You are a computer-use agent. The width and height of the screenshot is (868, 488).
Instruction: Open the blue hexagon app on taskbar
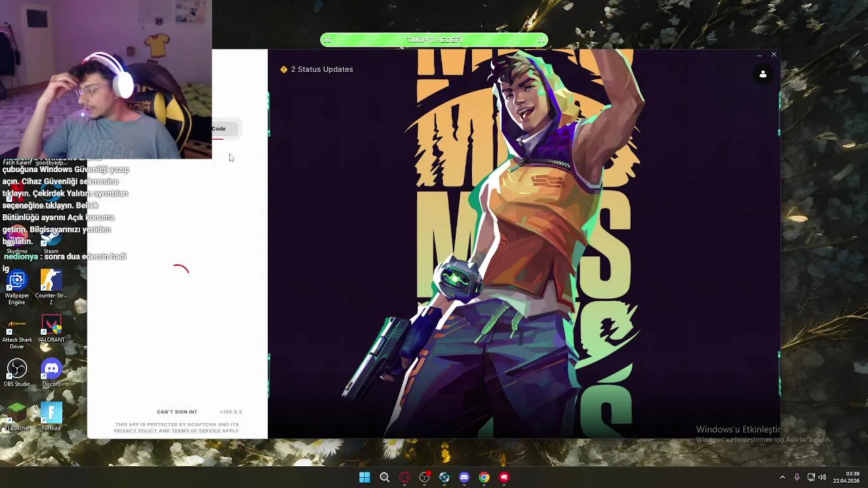point(444,477)
